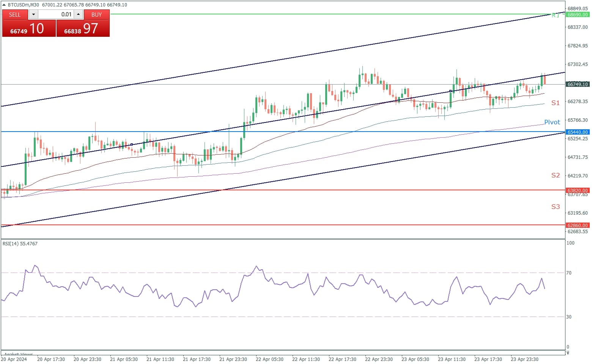Viewport: 592px width, 364px height.
Task: Click the 23 Apr 11:30 time label
Action: 452,359
